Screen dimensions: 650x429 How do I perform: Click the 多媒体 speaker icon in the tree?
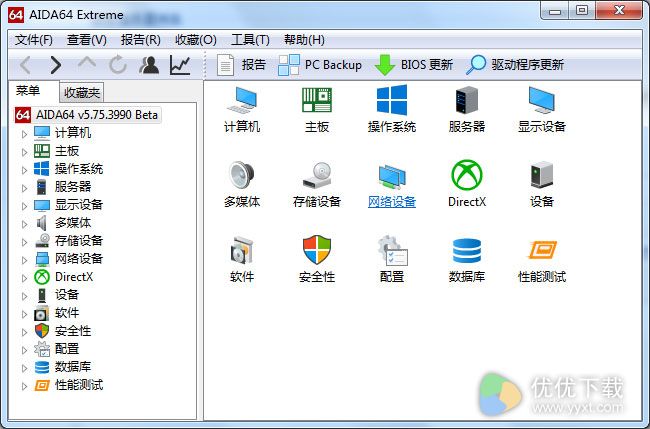42,223
